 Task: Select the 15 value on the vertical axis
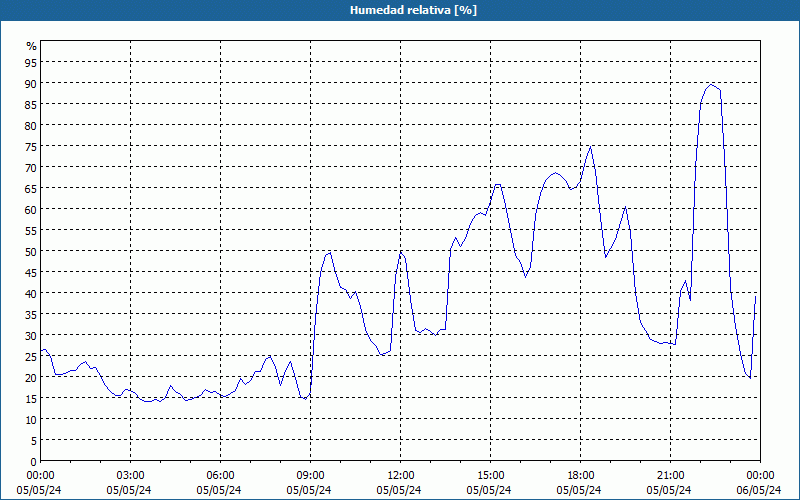pos(31,398)
